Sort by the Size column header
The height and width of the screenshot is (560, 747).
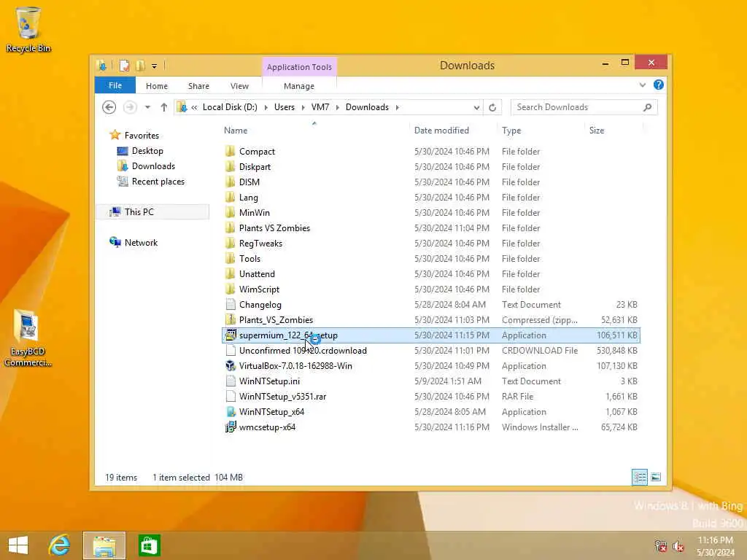(x=597, y=131)
